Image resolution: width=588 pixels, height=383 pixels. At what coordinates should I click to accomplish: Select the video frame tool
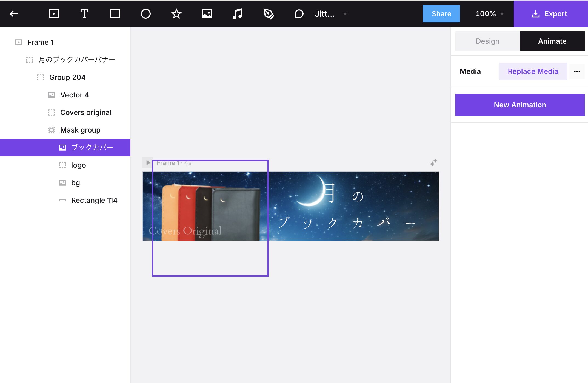(x=53, y=14)
